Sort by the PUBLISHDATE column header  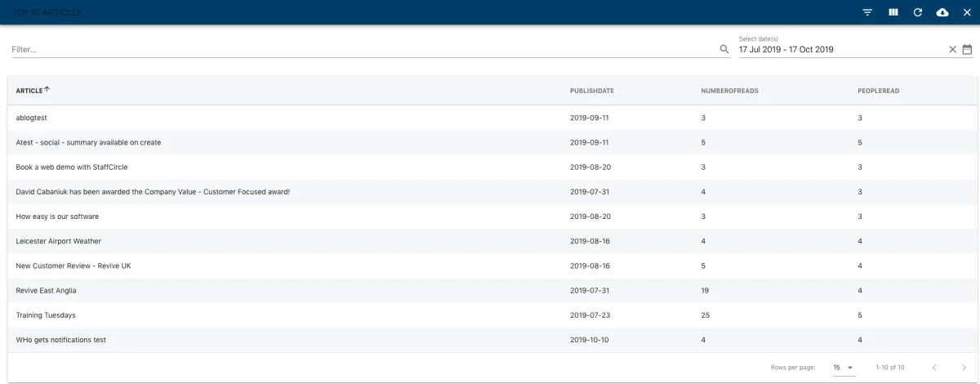pyautogui.click(x=592, y=91)
